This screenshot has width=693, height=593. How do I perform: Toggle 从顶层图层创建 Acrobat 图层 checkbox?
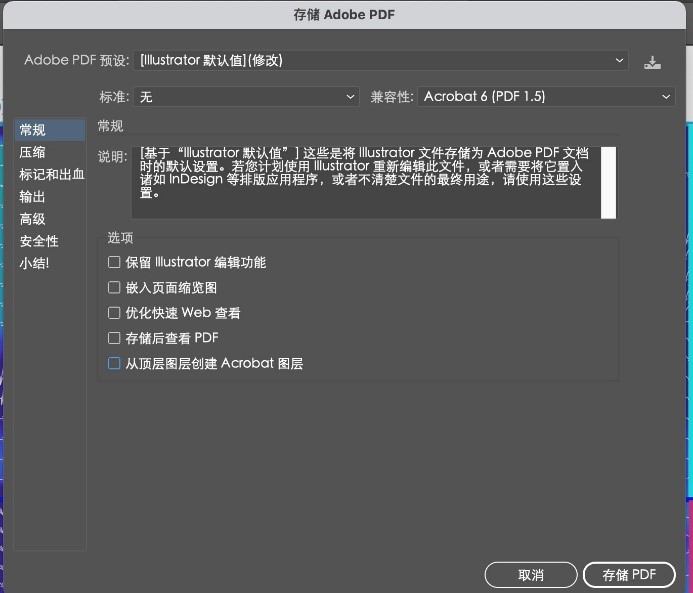click(x=114, y=364)
